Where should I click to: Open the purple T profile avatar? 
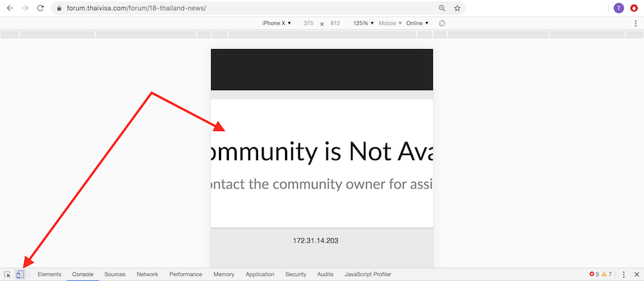click(618, 9)
